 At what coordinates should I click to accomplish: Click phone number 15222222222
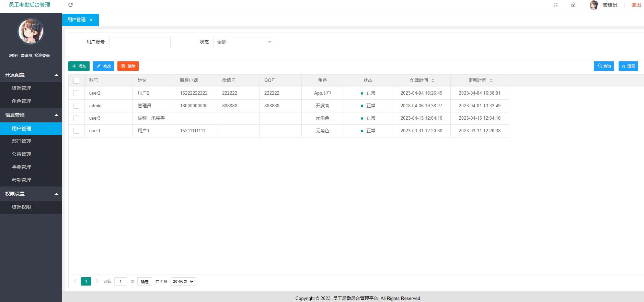[x=194, y=93]
